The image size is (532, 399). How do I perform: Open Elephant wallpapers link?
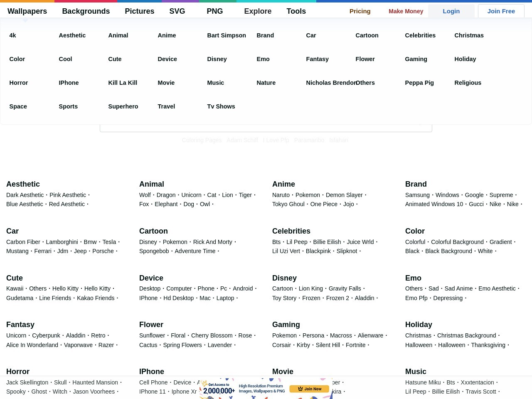point(166,204)
